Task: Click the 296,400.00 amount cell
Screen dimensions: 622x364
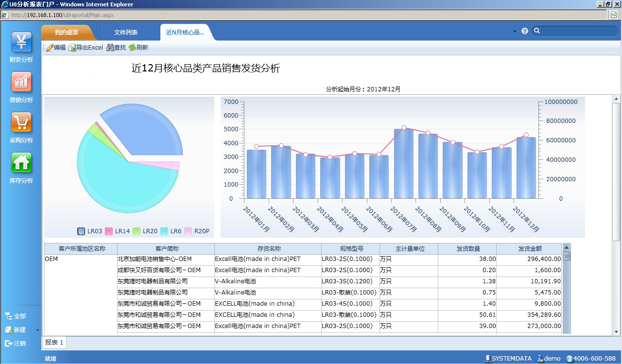Action: [x=529, y=260]
